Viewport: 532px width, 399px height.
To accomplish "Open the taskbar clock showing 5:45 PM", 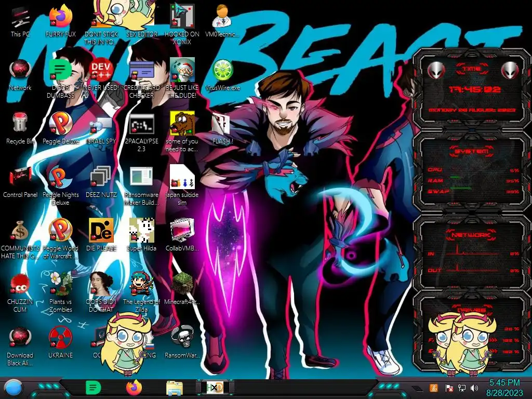I will pyautogui.click(x=504, y=388).
